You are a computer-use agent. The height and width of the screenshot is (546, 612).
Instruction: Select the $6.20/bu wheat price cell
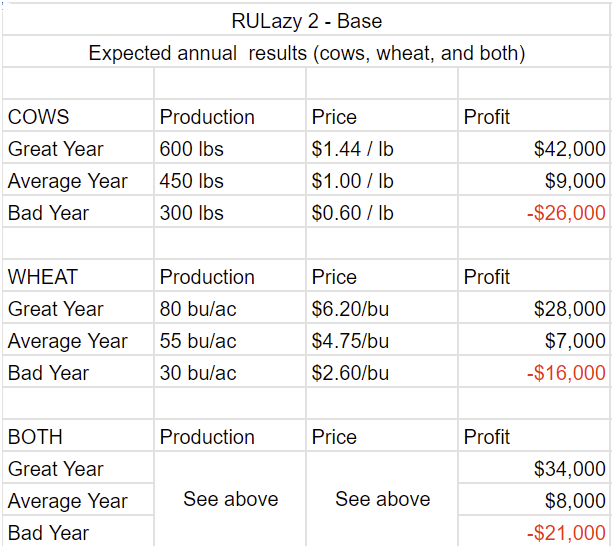point(350,309)
